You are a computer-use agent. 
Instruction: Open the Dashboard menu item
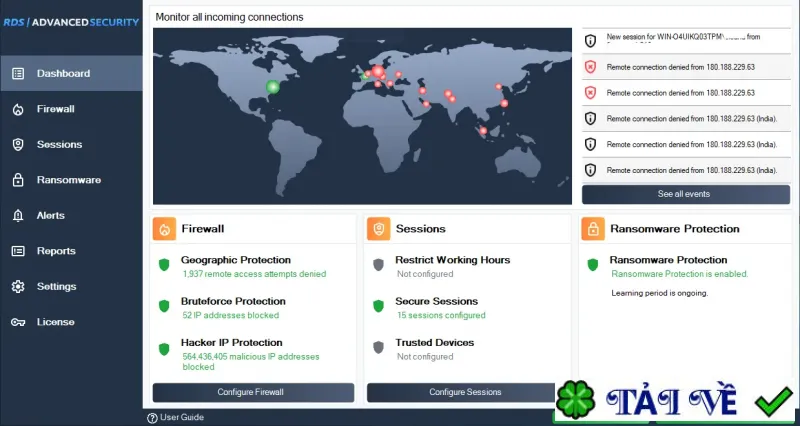[x=71, y=73]
